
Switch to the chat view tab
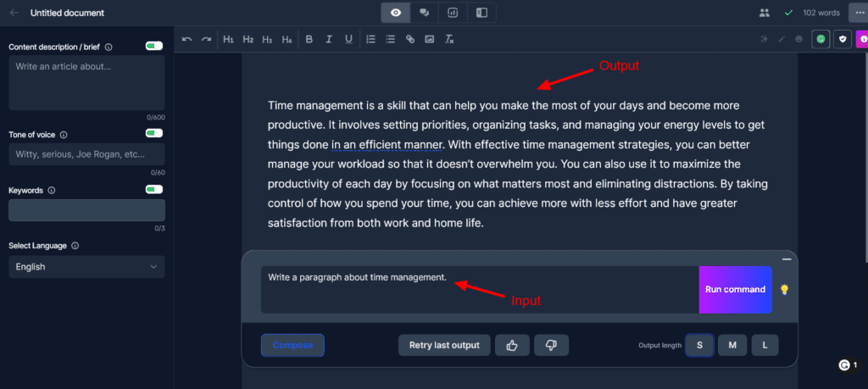(x=425, y=13)
